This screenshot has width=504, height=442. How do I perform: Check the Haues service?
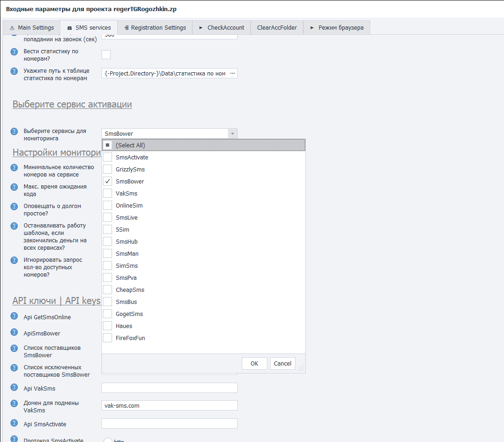(107, 326)
